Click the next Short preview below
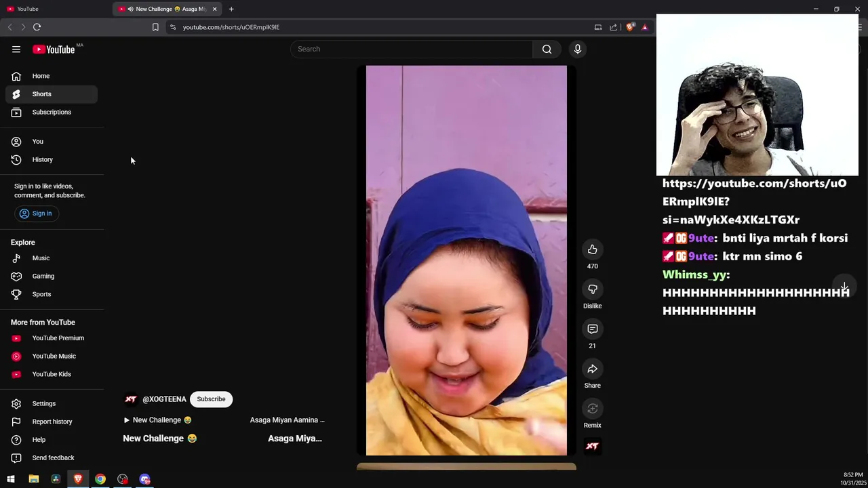This screenshot has height=488, width=868. [x=467, y=466]
